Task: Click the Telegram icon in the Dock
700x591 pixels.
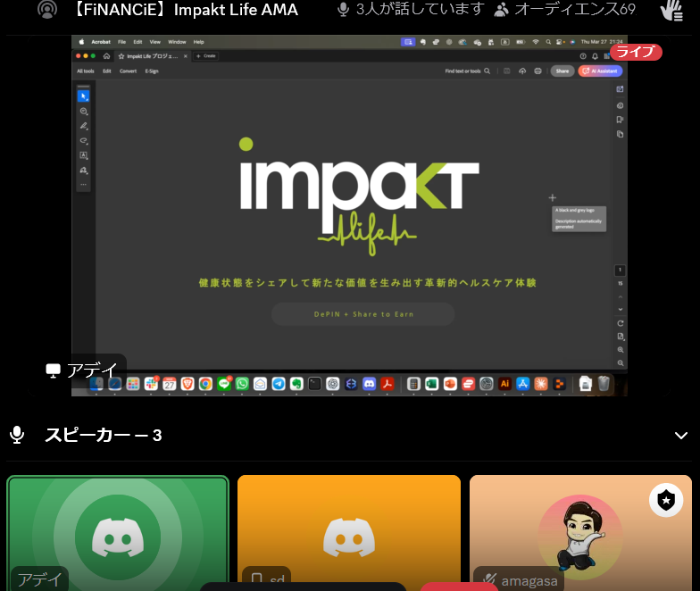Action: click(x=279, y=384)
